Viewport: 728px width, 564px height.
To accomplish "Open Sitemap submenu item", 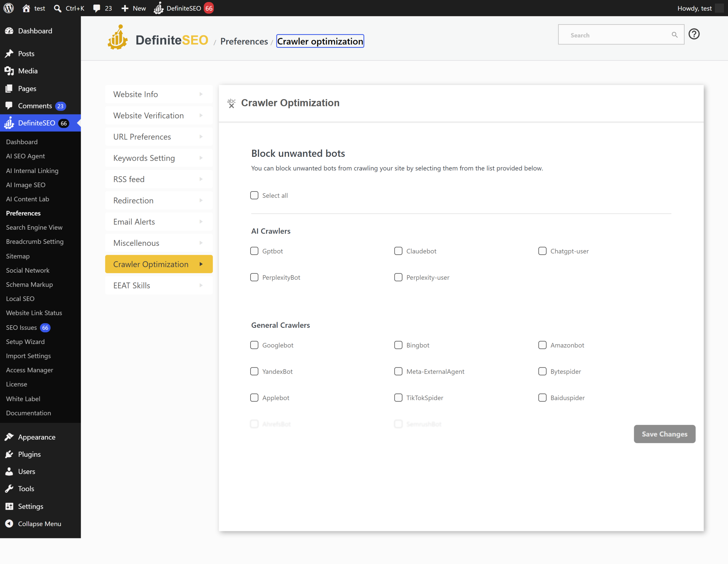I will pos(18,256).
